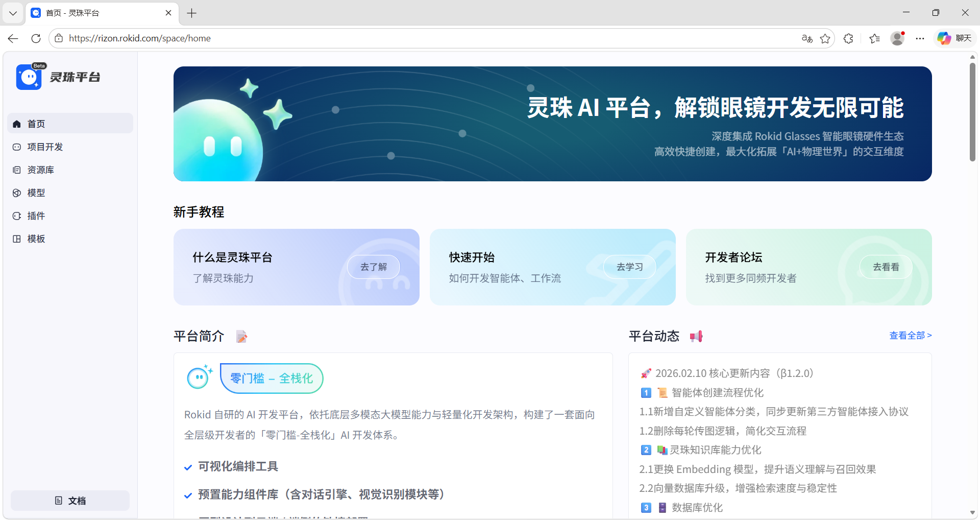Click the rocket icon by 2026.02.10 update
The height and width of the screenshot is (521, 980).
click(x=646, y=373)
